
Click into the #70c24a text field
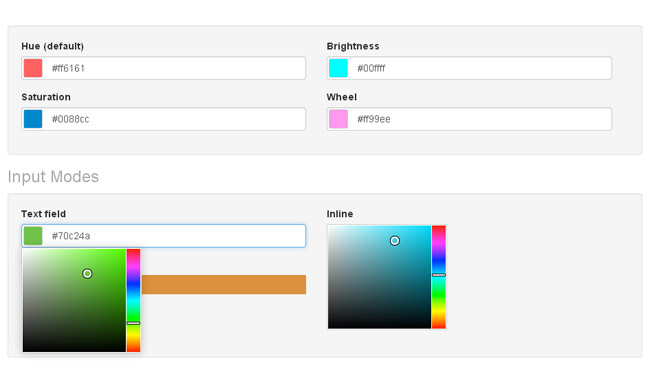point(164,236)
